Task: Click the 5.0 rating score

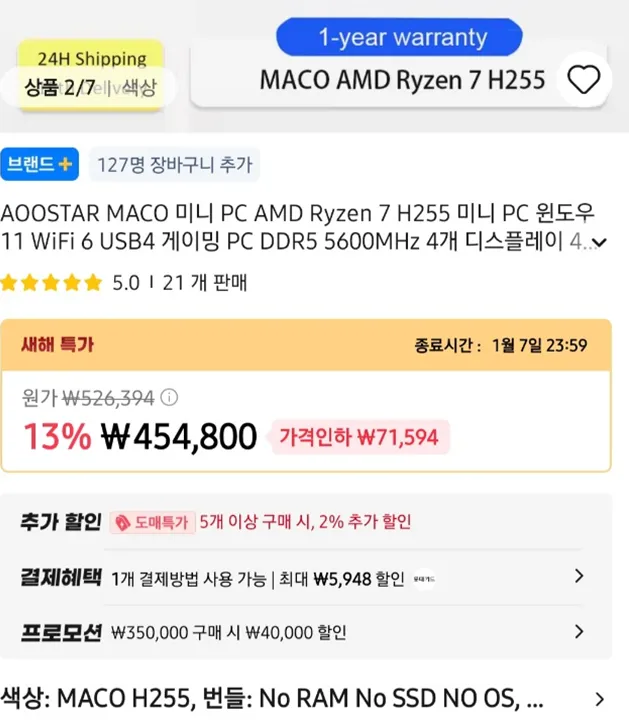Action: tap(126, 283)
